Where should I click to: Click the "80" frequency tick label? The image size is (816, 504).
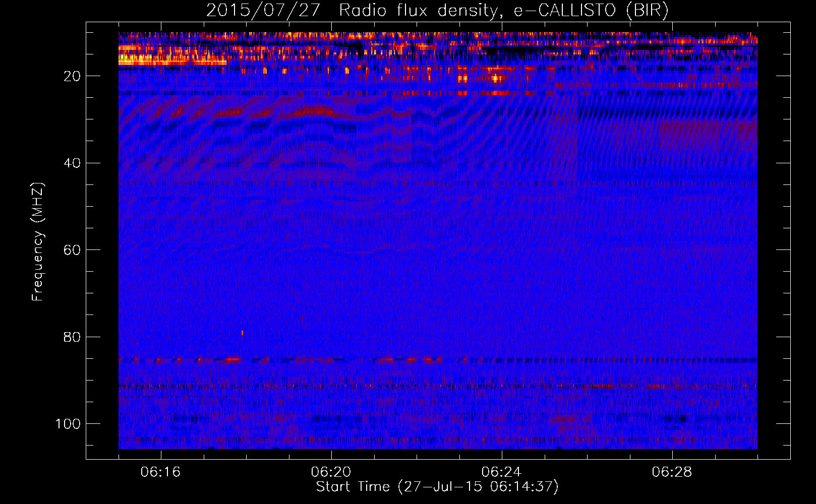point(72,337)
